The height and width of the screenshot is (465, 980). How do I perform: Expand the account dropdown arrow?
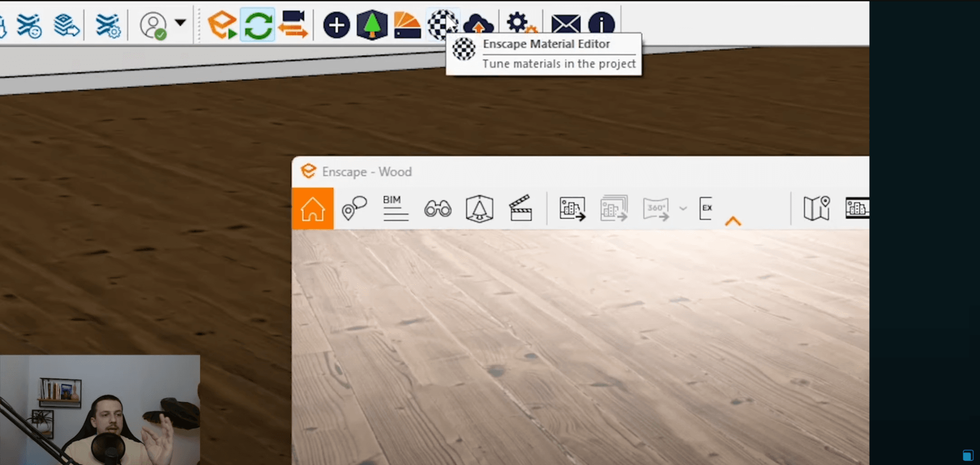180,23
